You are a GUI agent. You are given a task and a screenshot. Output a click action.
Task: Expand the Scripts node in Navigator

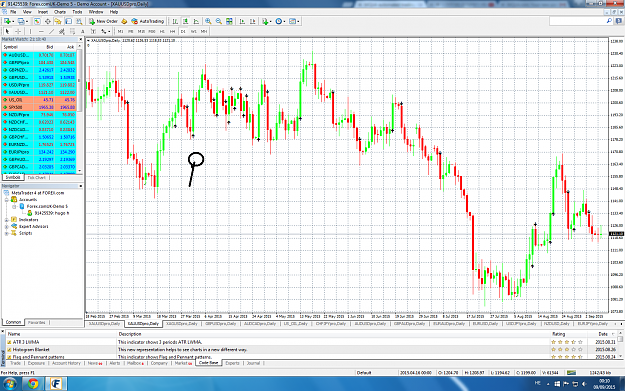(x=6, y=233)
